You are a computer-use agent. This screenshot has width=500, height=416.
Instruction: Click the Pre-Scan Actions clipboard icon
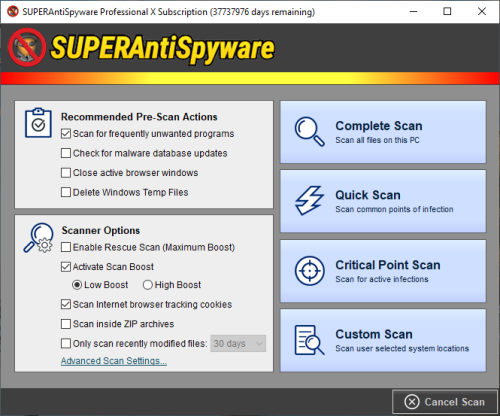tap(38, 123)
